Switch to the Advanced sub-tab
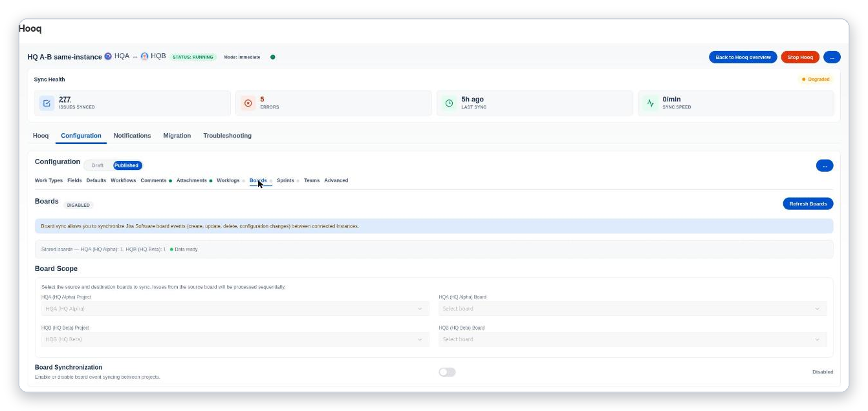This screenshot has width=868, height=411. [x=336, y=180]
